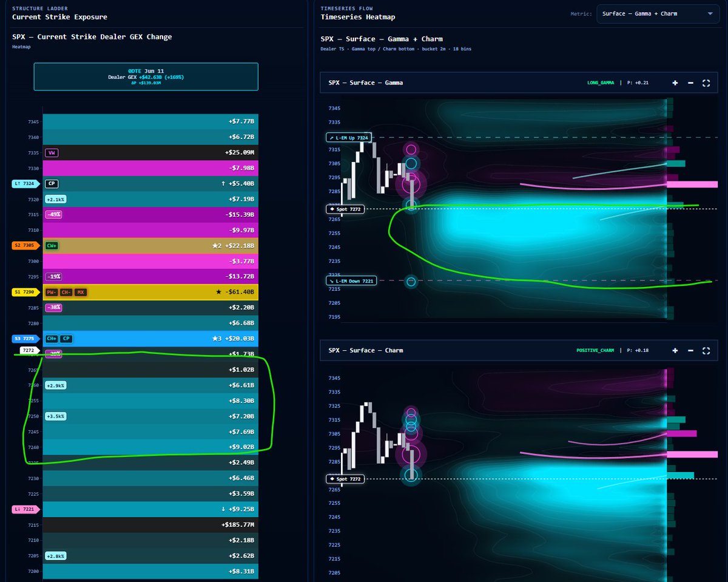
Task: Click the MX badge on strike 7290
Action: 81,292
